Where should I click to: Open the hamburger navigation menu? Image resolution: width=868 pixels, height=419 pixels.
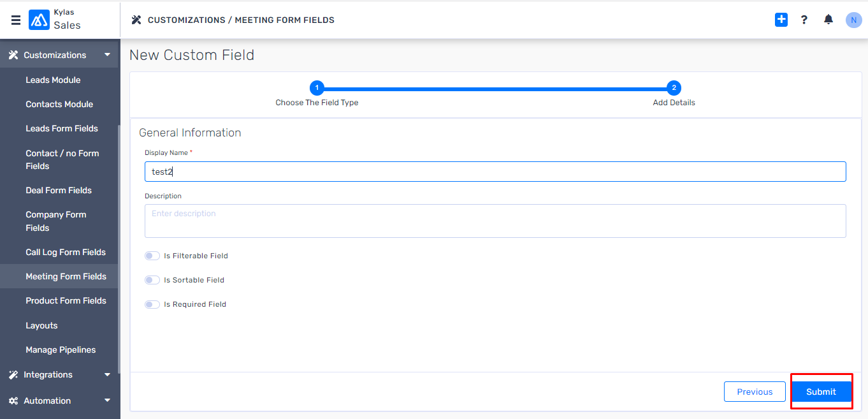click(x=16, y=20)
